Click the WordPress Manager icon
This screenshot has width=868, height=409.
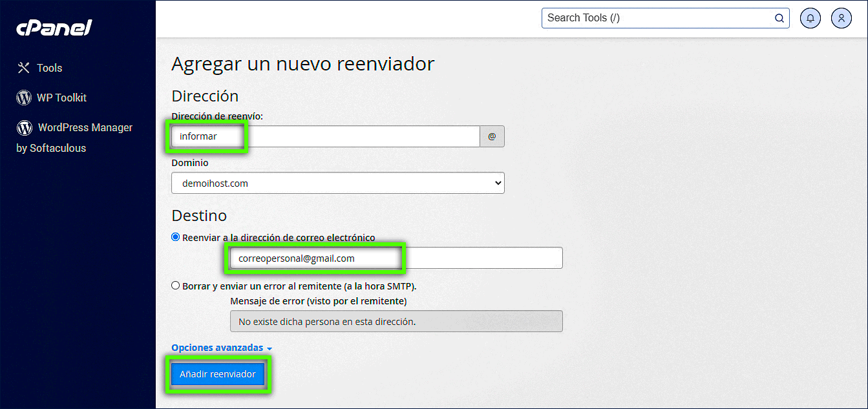click(x=23, y=127)
